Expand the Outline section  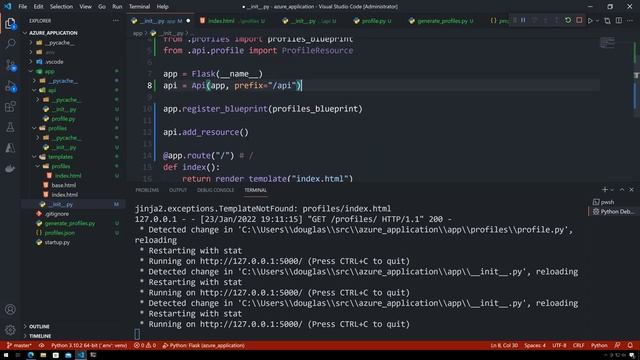click(x=39, y=327)
